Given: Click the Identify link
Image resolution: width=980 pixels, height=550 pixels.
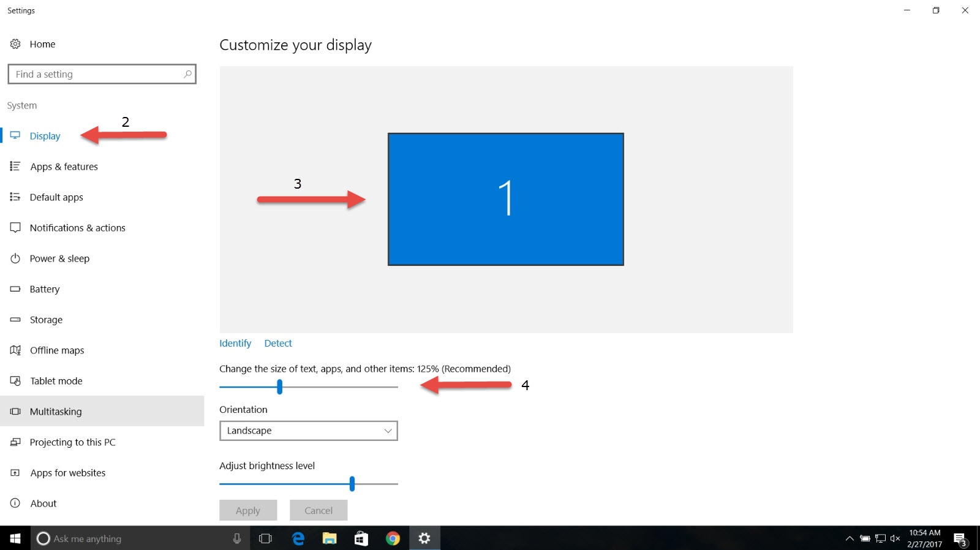Looking at the screenshot, I should point(235,343).
